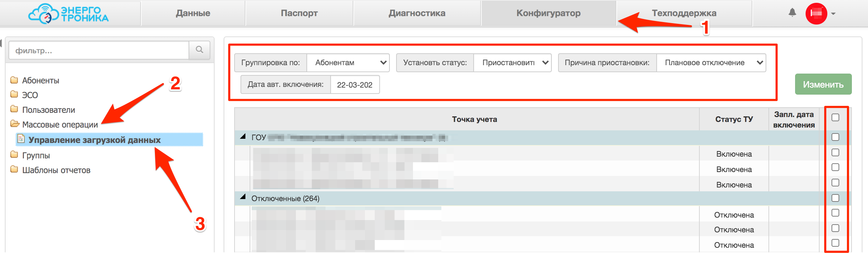Image resolution: width=868 pixels, height=253 pixels.
Task: Check the Отключенные (264) group checkbox
Action: point(835,198)
